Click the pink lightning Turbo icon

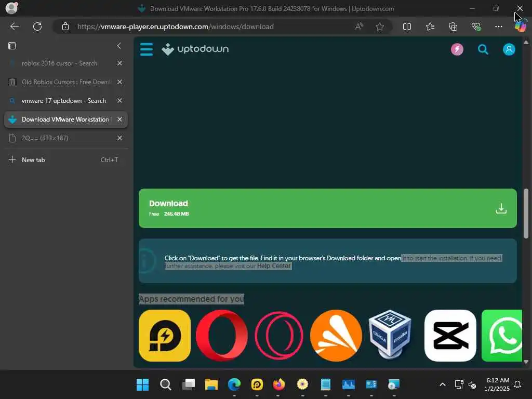[x=457, y=49]
